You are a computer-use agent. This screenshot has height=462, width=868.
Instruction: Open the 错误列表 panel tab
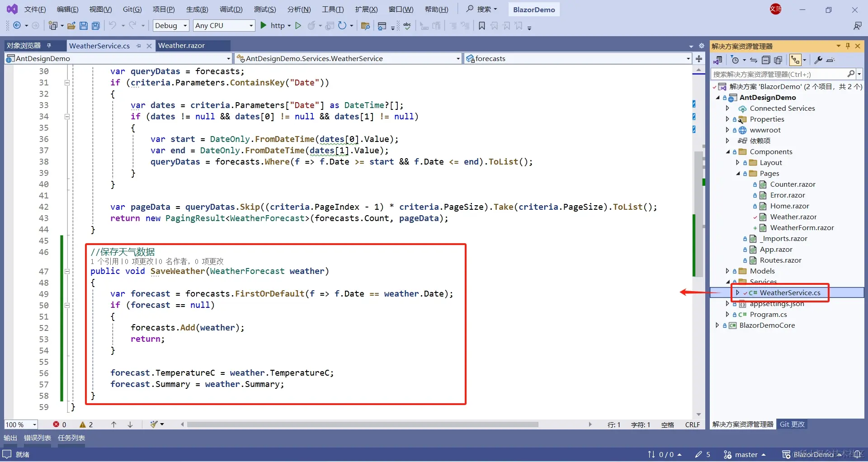(x=37, y=438)
